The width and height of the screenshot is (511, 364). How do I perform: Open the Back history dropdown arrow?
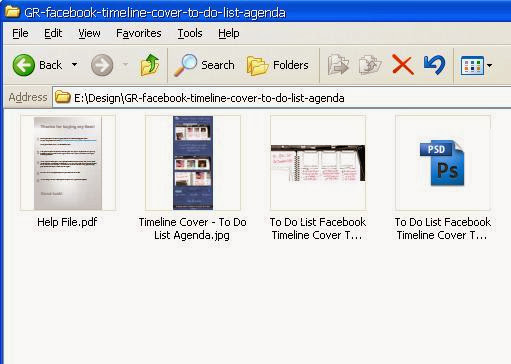(x=75, y=65)
